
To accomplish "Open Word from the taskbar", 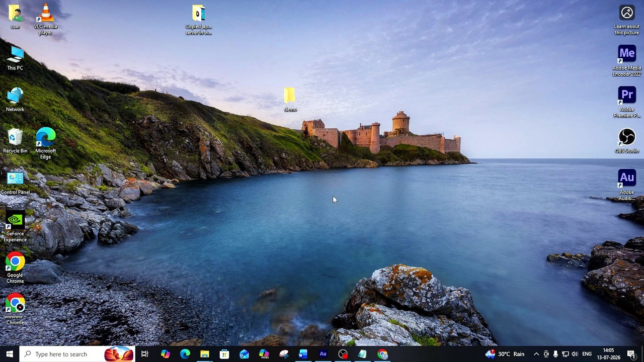I will click(303, 354).
